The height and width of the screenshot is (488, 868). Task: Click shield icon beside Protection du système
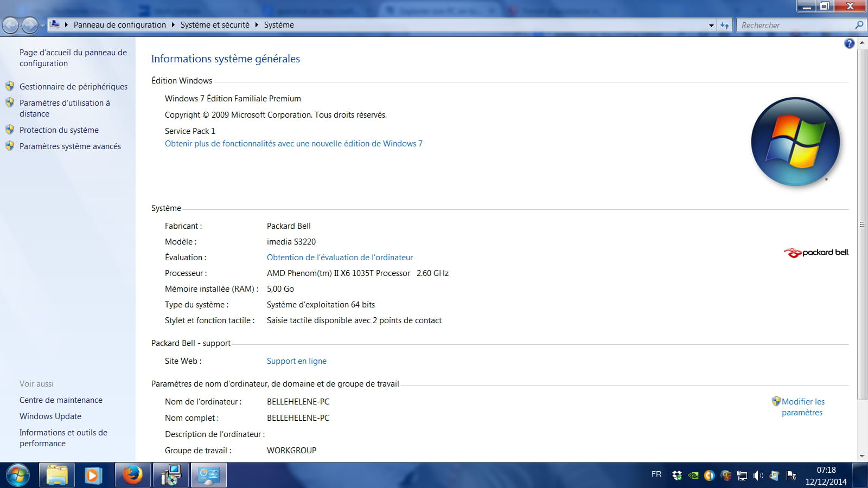pos(10,130)
